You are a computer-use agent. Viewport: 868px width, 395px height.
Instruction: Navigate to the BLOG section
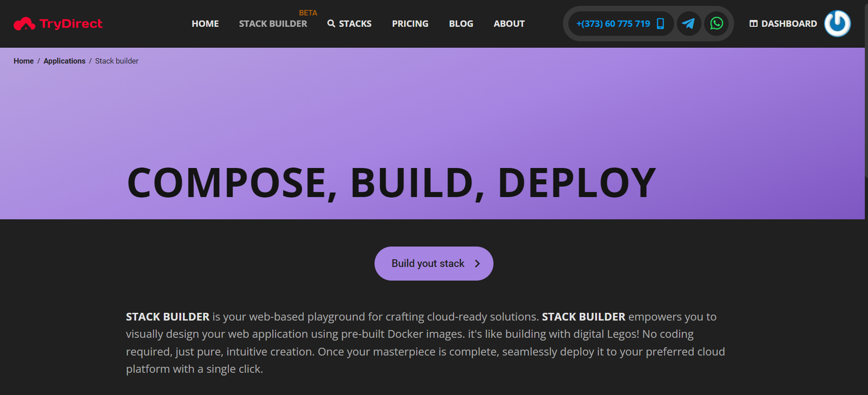coord(461,24)
